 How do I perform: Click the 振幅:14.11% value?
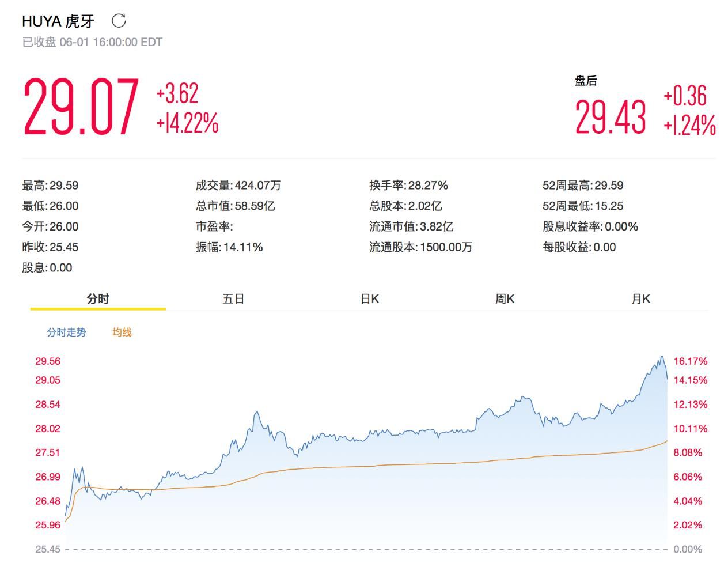[229, 247]
